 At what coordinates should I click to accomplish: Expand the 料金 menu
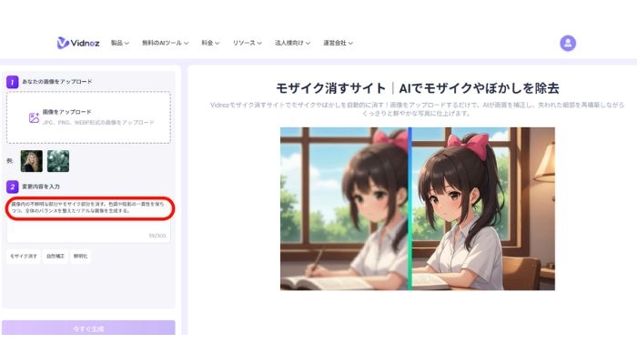pos(210,43)
